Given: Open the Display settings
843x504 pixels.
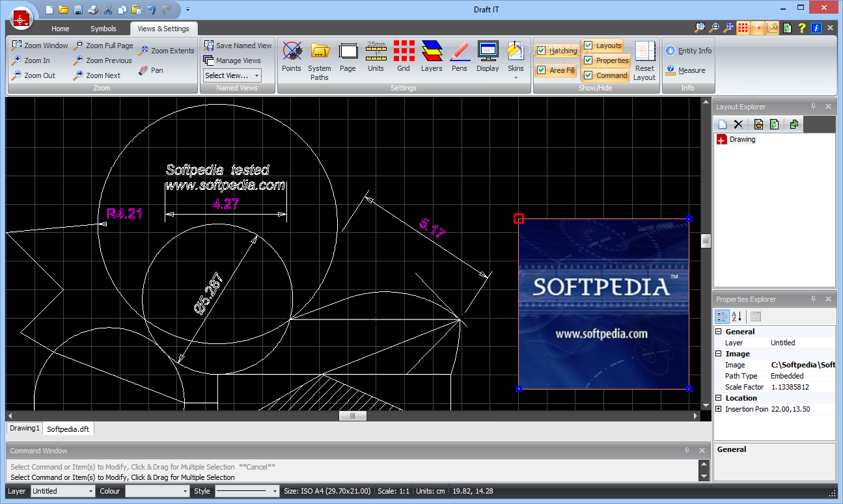Looking at the screenshot, I should click(x=488, y=57).
